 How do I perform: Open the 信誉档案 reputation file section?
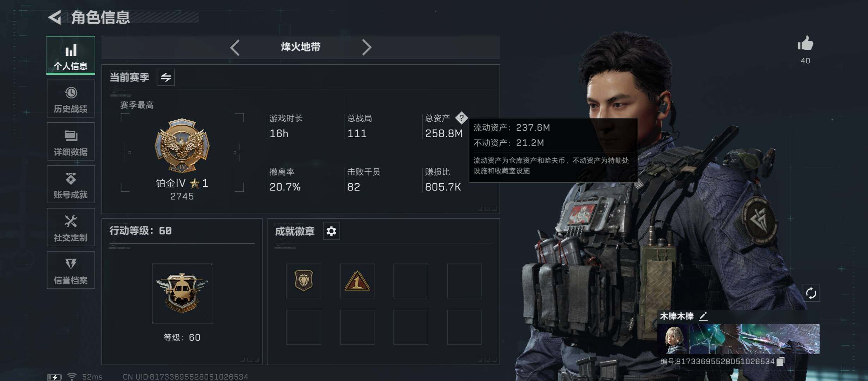(71, 270)
